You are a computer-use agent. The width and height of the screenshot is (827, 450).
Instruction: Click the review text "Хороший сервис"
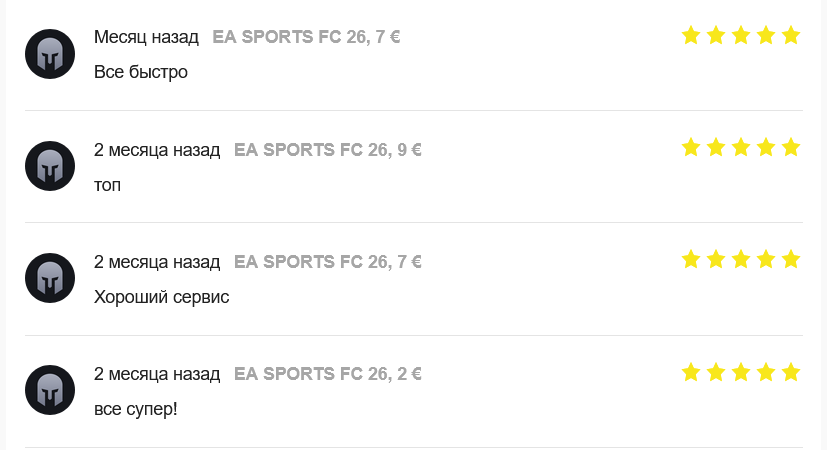coord(161,297)
